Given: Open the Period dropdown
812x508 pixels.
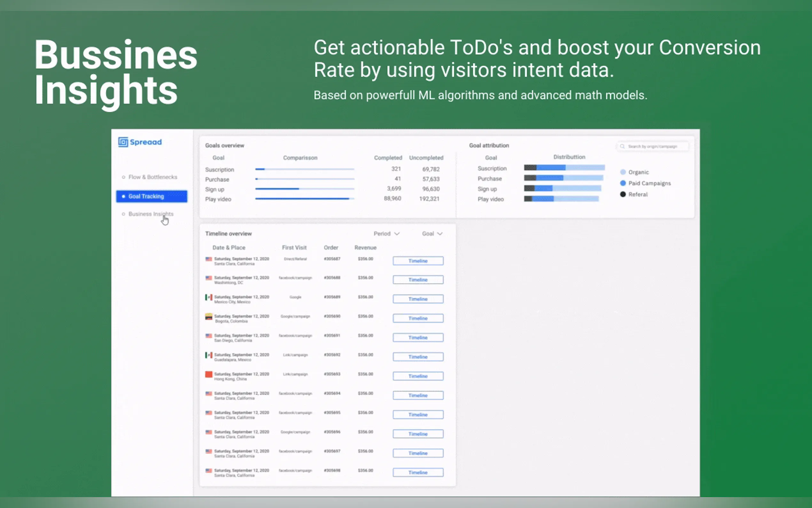Looking at the screenshot, I should [x=386, y=234].
